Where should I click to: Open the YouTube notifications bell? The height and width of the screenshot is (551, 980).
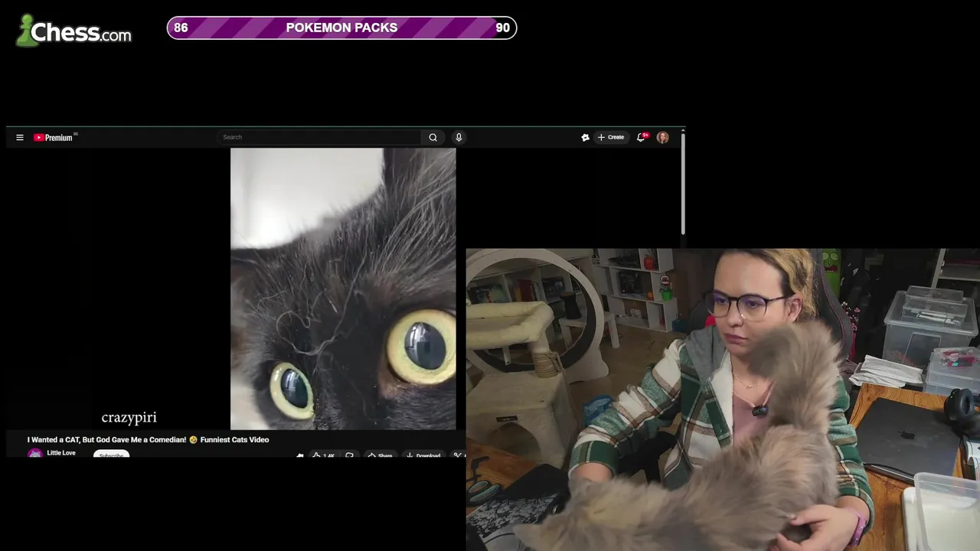[x=641, y=137]
